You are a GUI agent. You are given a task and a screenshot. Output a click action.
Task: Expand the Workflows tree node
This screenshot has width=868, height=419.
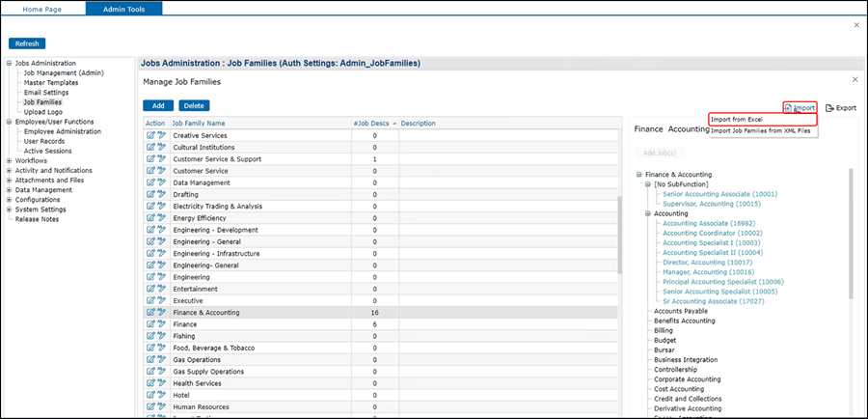(x=9, y=161)
